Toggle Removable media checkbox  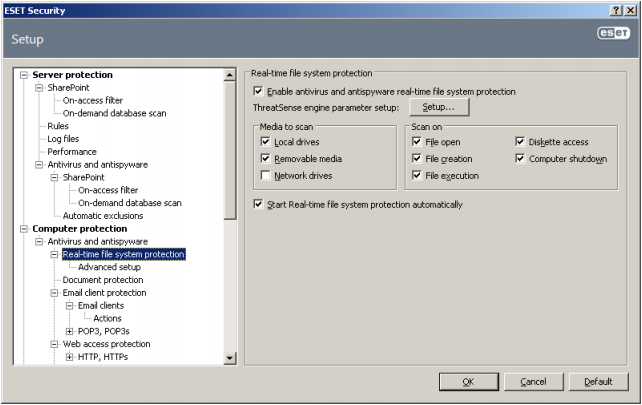(x=265, y=158)
